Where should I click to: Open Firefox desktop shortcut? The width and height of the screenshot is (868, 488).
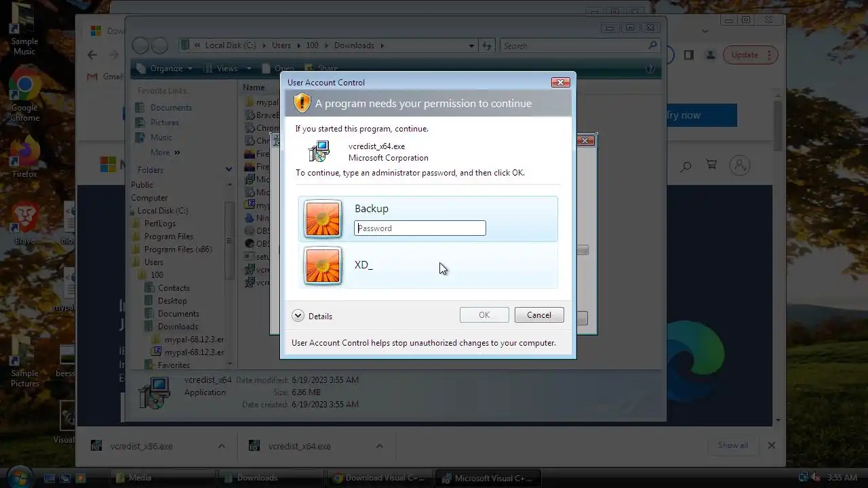coord(24,157)
